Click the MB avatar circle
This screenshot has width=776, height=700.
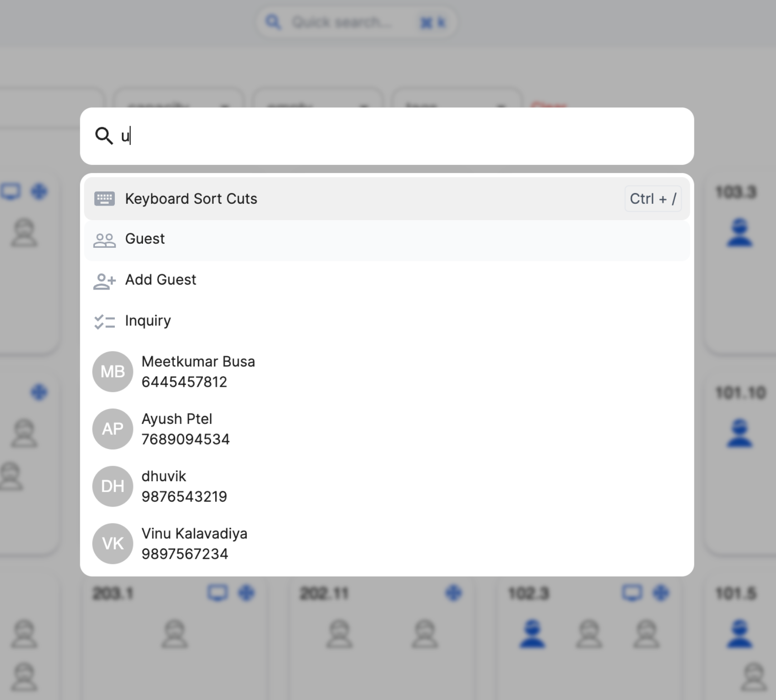pyautogui.click(x=113, y=372)
